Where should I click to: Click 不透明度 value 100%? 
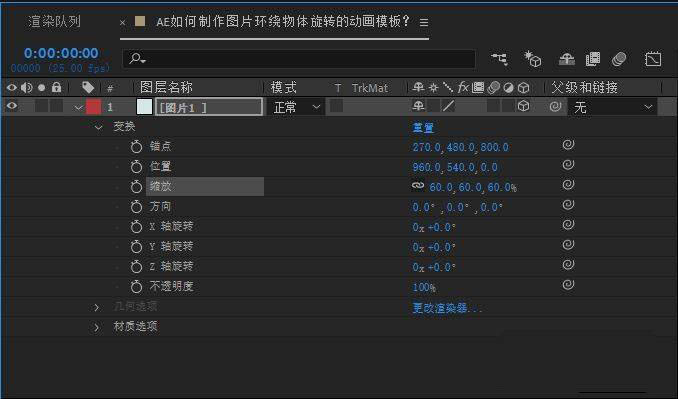tap(424, 287)
